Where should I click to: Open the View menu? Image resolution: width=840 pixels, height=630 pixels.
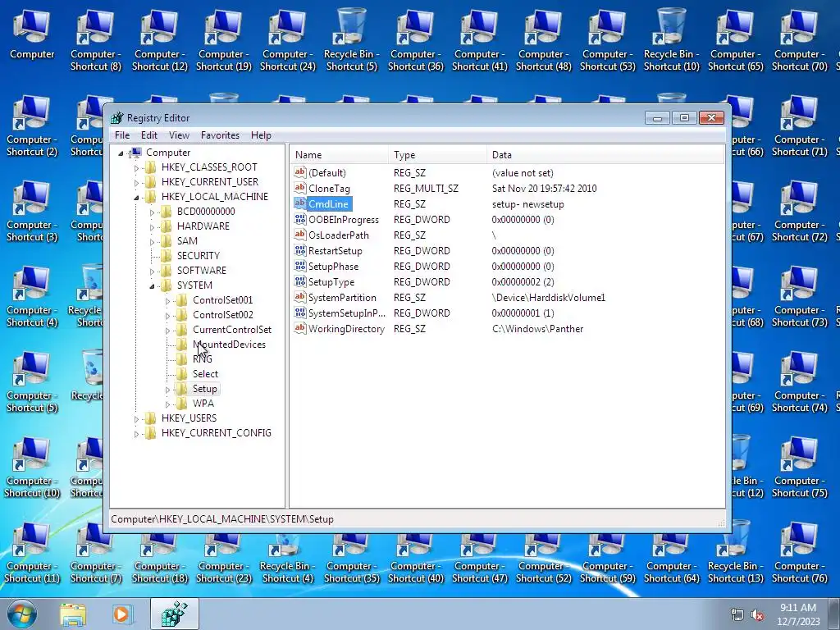click(x=180, y=135)
